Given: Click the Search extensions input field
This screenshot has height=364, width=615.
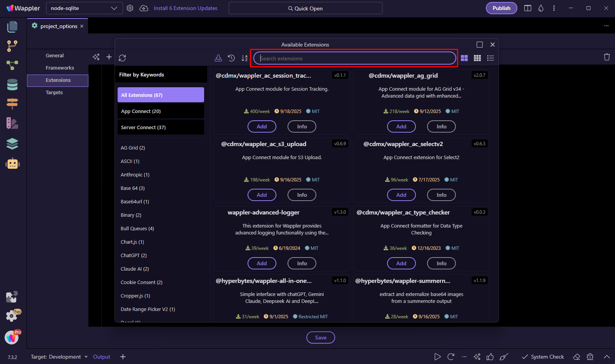Looking at the screenshot, I should pos(354,58).
